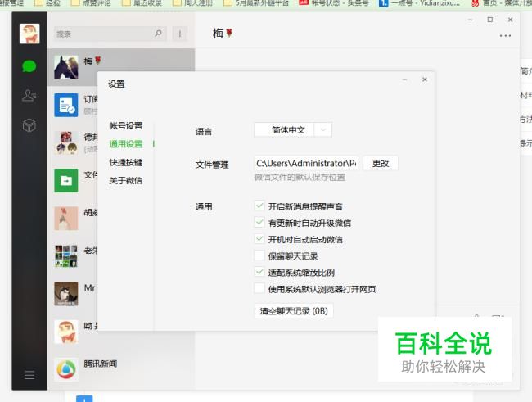Open the 经验 browser bookmark folder
This screenshot has width=532, height=402.
[48, 3]
